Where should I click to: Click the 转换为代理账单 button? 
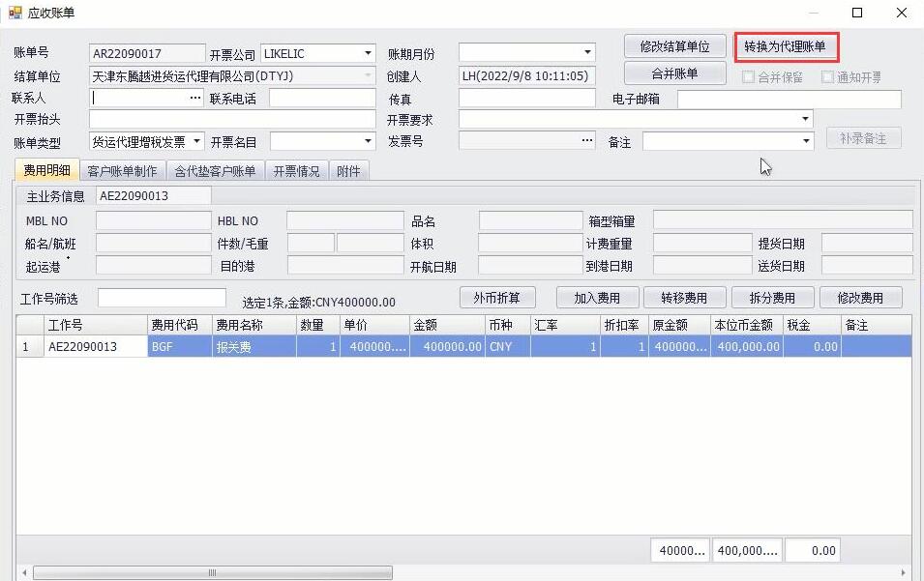pyautogui.click(x=785, y=46)
